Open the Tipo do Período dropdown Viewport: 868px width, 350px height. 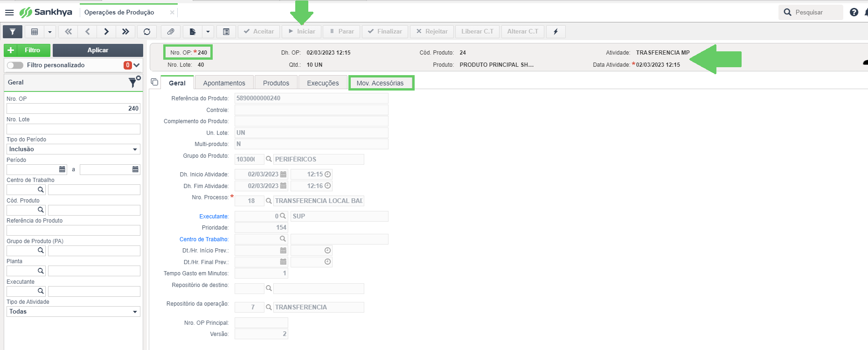(x=73, y=149)
